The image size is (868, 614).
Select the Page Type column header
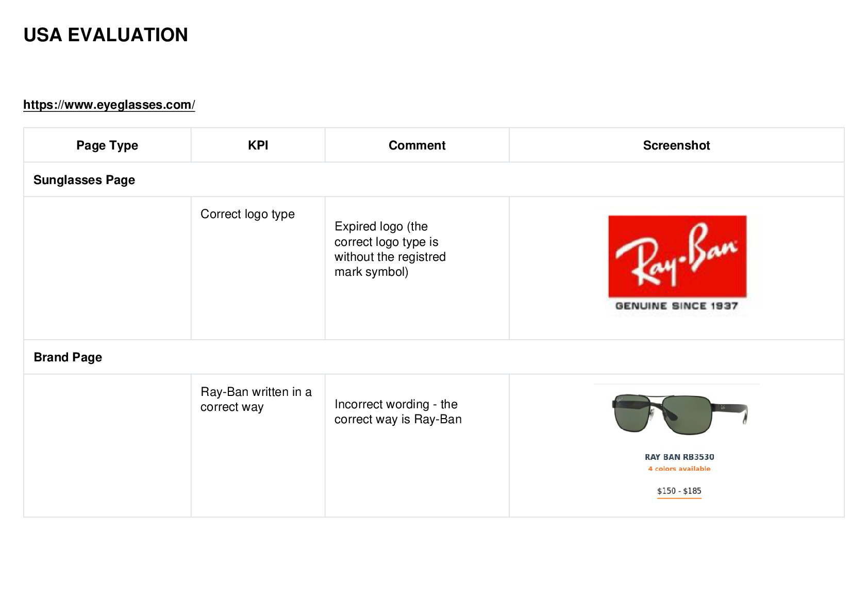[x=107, y=145]
